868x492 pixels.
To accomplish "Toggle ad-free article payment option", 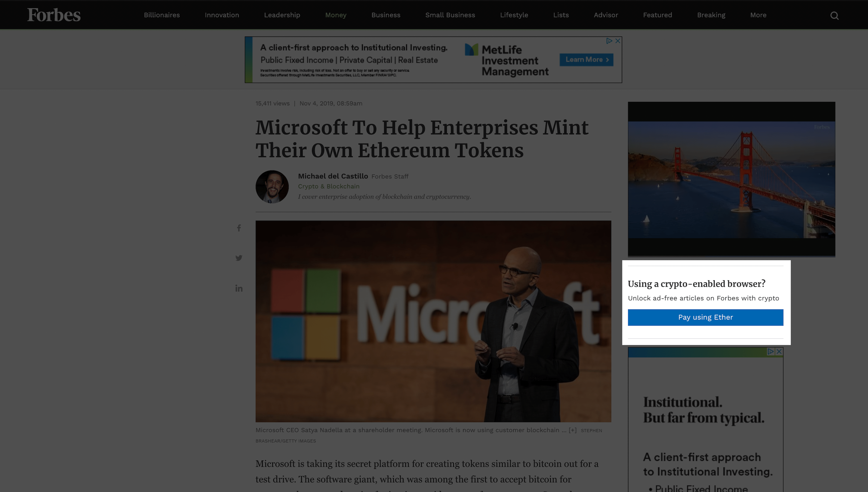I will [x=706, y=317].
